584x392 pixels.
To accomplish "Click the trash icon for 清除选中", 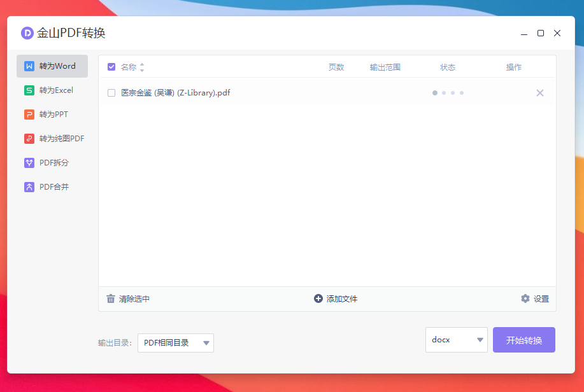I will 111,298.
